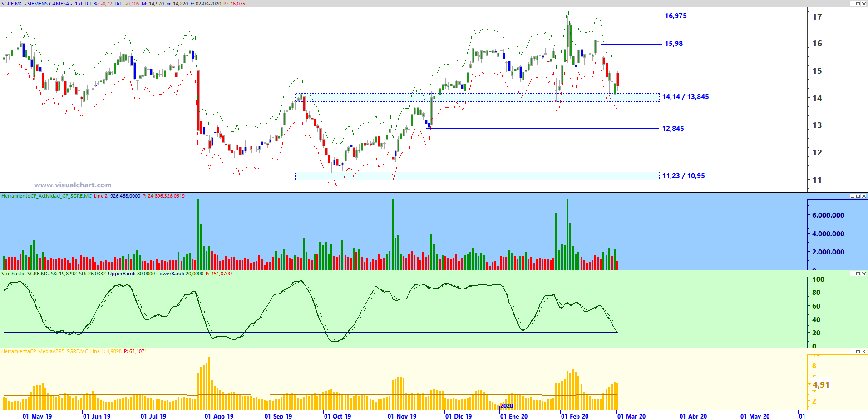Viewport: 868px width, 419px height.
Task: Click the 15 value on the price axis
Action: [817, 70]
